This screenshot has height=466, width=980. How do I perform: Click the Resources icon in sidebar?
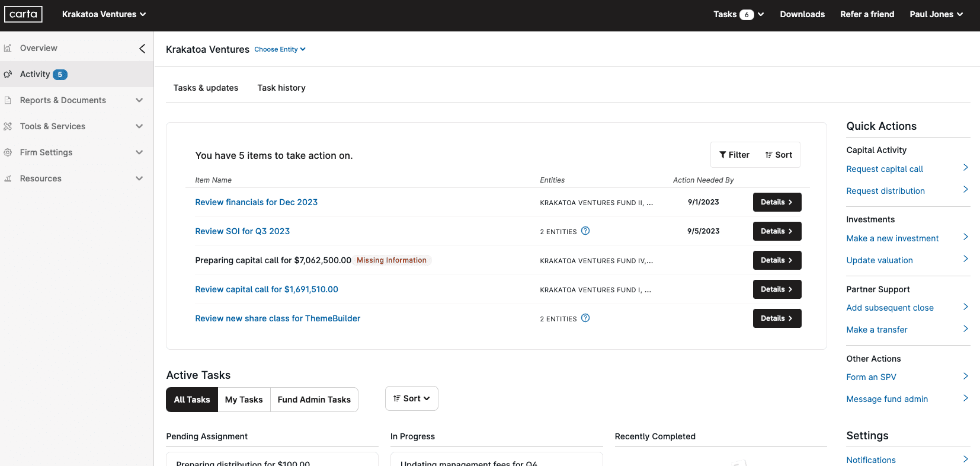(x=8, y=178)
